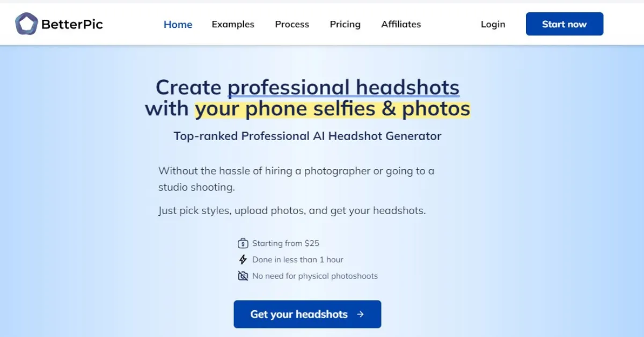644x337 pixels.
Task: Click the arrow icon in Get your headshots
Action: click(x=360, y=314)
